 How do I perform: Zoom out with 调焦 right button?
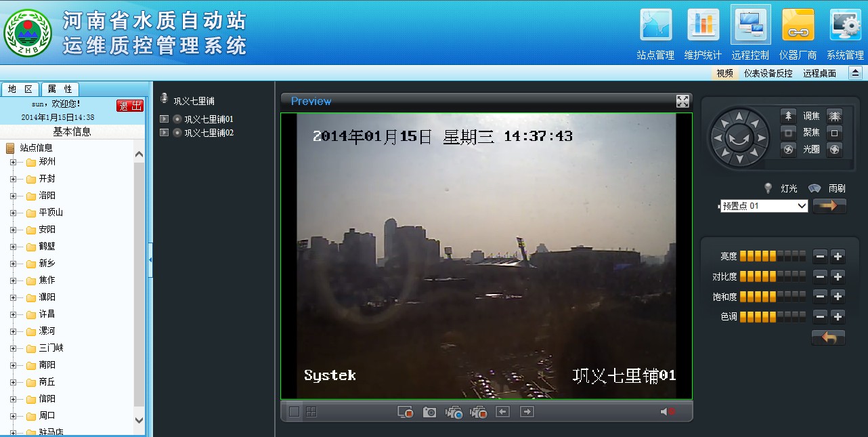835,115
